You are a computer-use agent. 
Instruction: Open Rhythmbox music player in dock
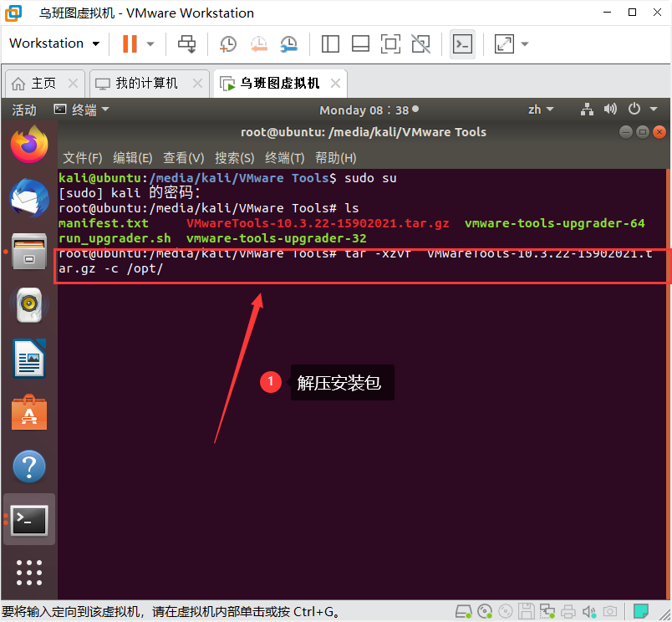click(29, 305)
